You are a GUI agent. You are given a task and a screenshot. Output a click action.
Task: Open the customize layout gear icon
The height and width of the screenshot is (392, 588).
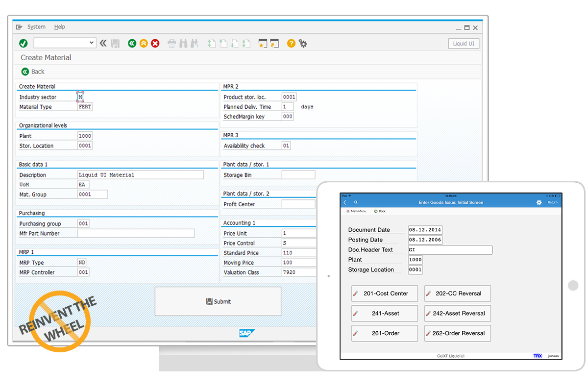tap(303, 44)
